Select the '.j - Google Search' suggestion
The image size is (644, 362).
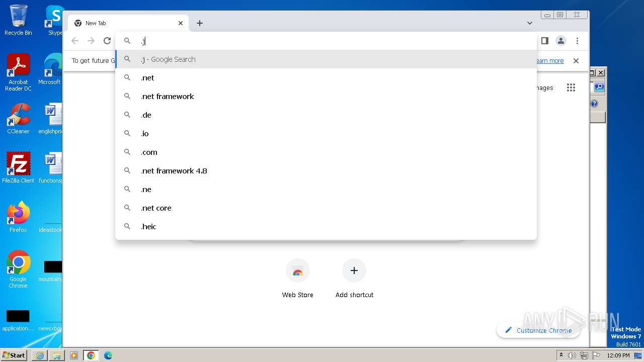[x=326, y=59]
